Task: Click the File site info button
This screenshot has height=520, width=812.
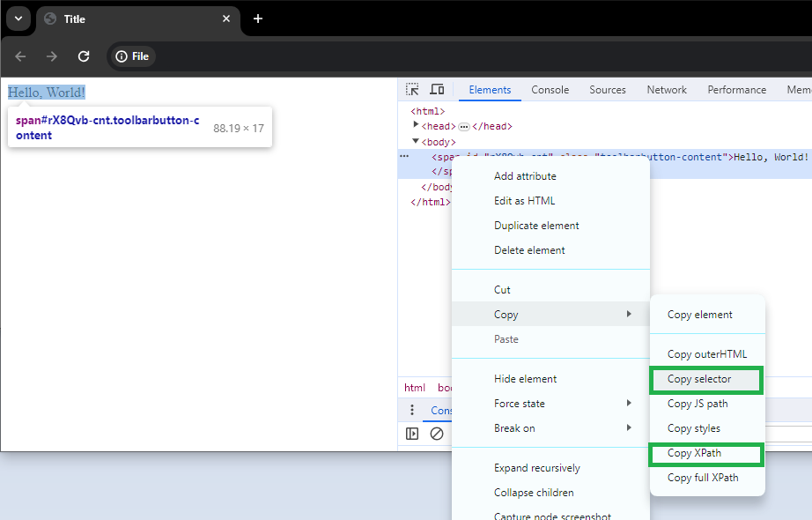Action: (x=132, y=56)
